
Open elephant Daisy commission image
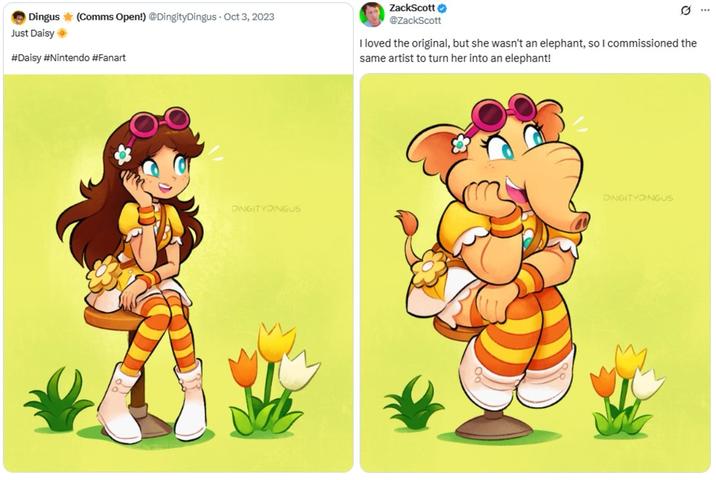535,273
